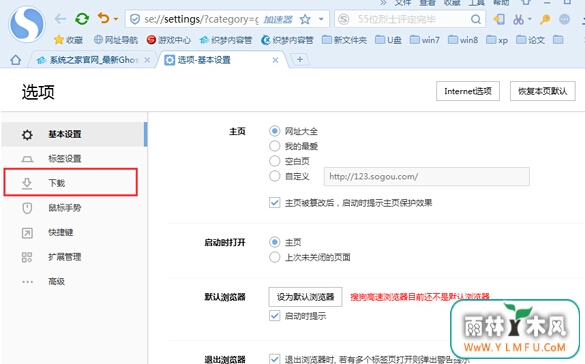Select 自定义 homepage radio button
The width and height of the screenshot is (585, 364).
pos(275,176)
